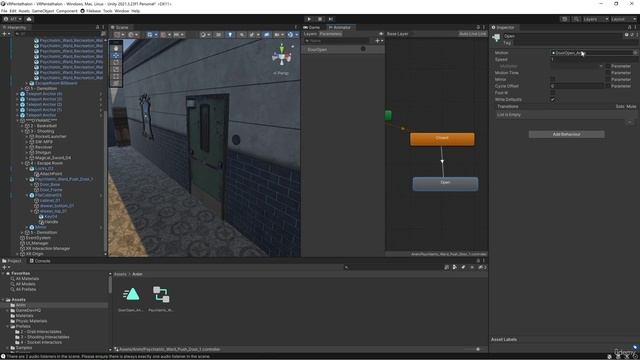This screenshot has width=640, height=360.
Task: Select the orange Closed state node
Action: 442,139
